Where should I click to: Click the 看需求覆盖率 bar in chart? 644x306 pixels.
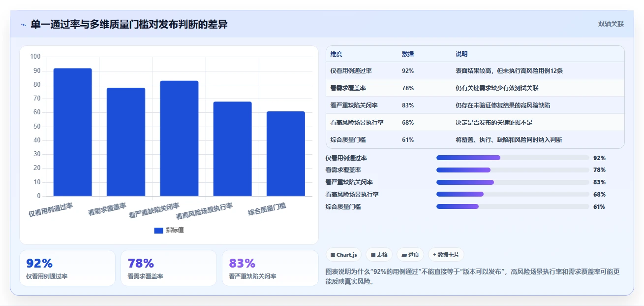click(x=126, y=142)
